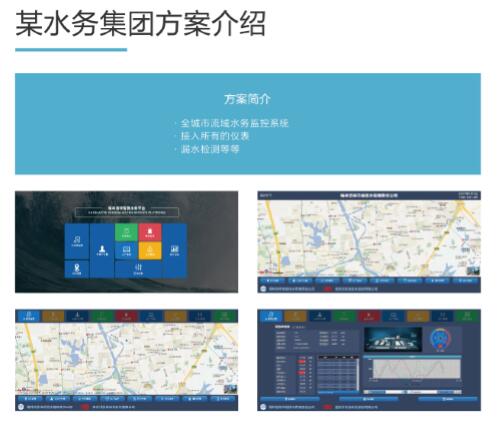The height and width of the screenshot is (422, 498).
Task: Click the last button below the top-right map
Action: point(465,281)
